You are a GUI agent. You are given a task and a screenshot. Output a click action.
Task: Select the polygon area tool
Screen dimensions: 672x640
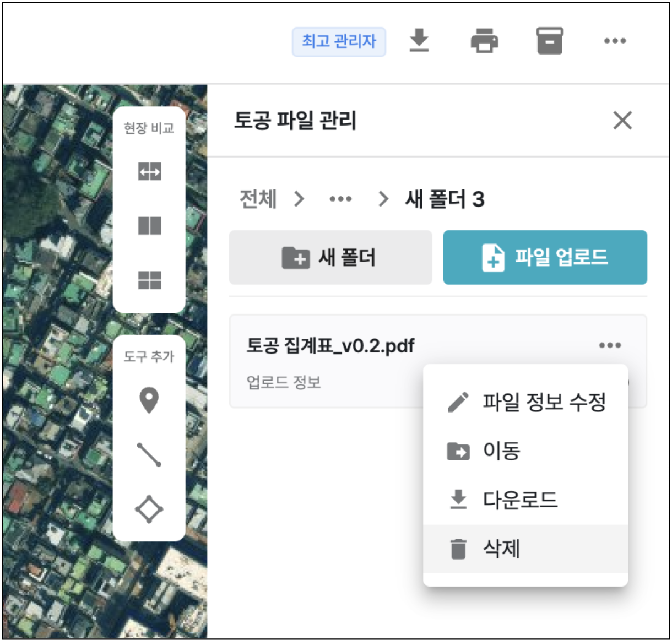149,509
